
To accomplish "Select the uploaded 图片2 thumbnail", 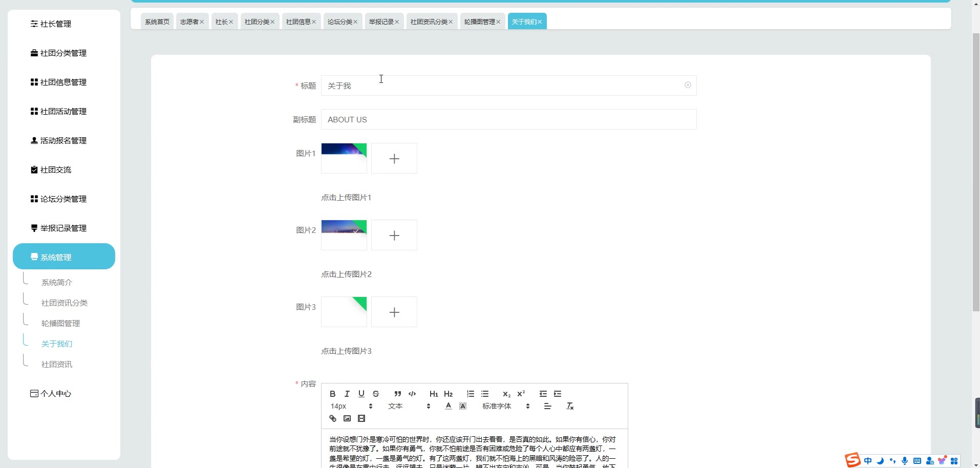I will pos(344,235).
